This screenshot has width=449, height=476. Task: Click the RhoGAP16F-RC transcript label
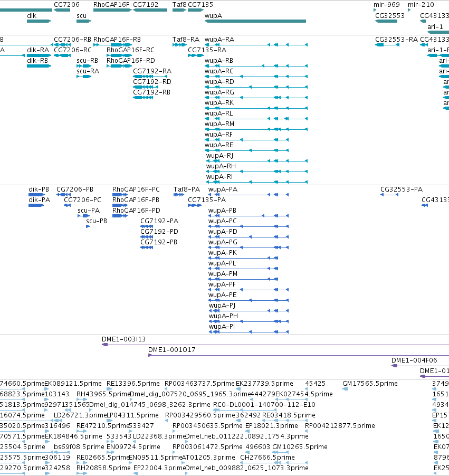pos(130,50)
